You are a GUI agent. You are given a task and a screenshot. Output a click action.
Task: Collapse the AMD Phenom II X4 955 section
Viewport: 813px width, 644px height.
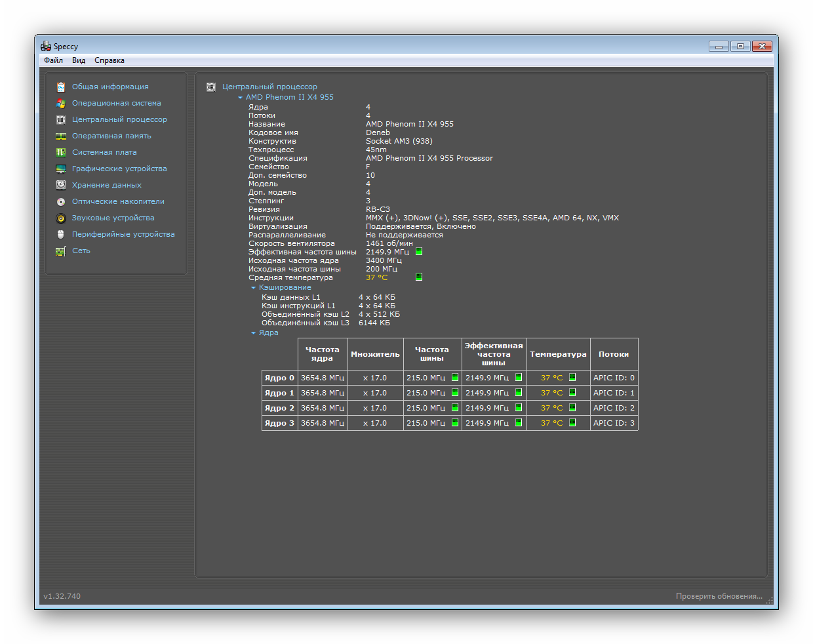click(x=240, y=97)
